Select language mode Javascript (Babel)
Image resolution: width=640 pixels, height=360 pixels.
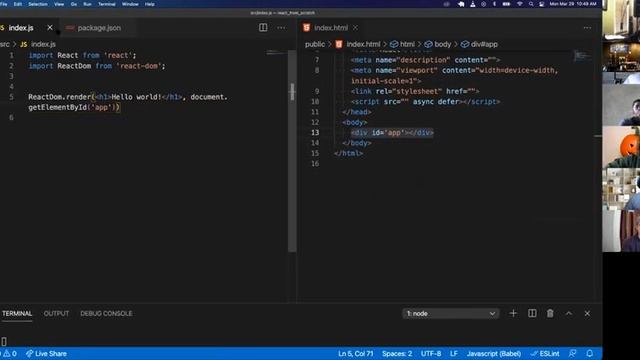click(493, 353)
